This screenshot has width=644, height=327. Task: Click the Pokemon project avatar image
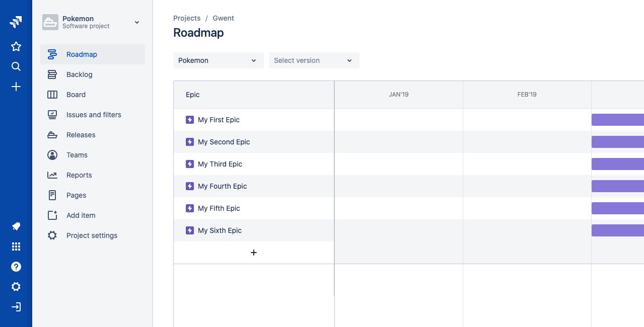tap(50, 22)
